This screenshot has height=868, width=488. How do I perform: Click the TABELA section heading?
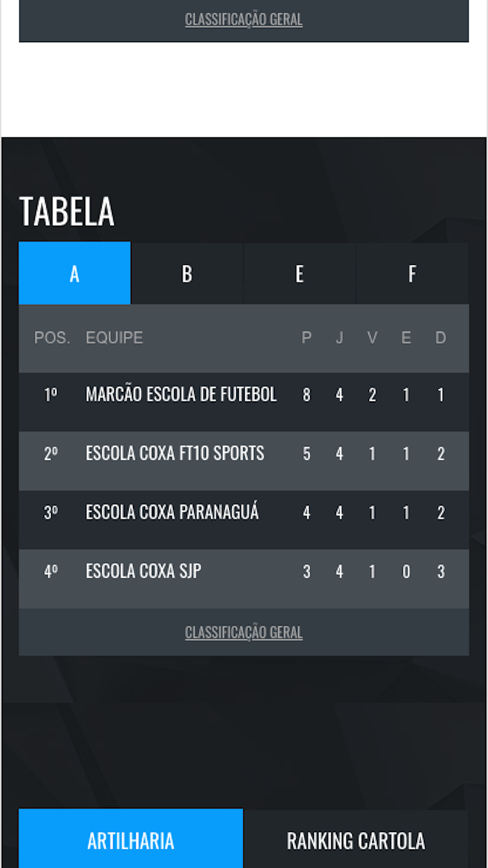(67, 212)
